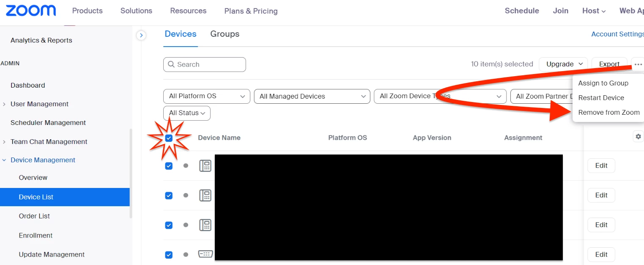
Task: Click the Assignment column header
Action: [x=523, y=138]
